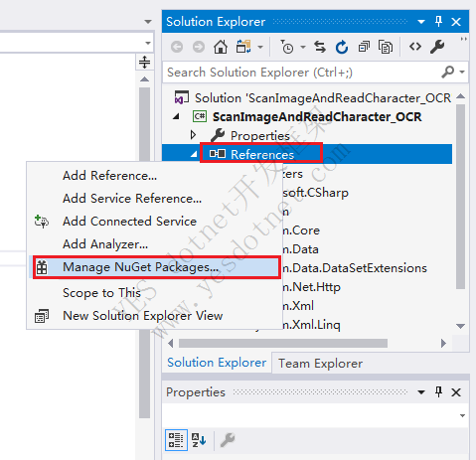Viewport: 476px width, 460px height.
Task: Toggle auto-hide pin on Solution Explorer
Action: click(438, 22)
